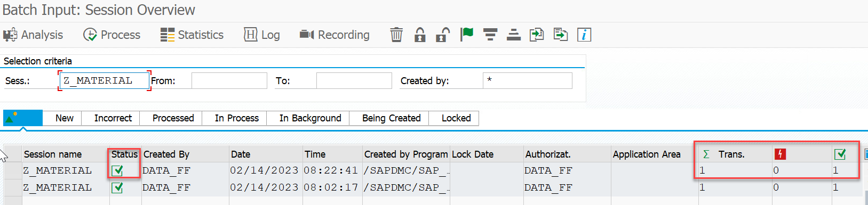868x205 pixels.
Task: Click the Status column header
Action: point(124,154)
